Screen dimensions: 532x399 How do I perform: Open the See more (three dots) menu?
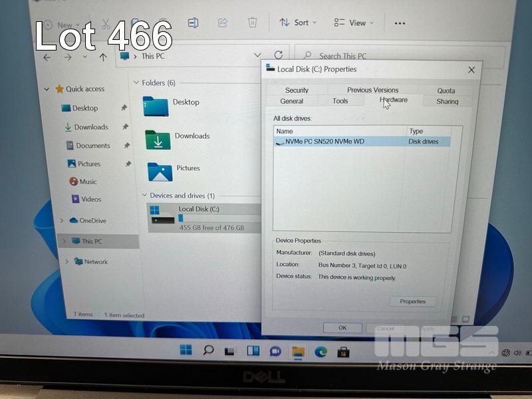click(x=400, y=23)
